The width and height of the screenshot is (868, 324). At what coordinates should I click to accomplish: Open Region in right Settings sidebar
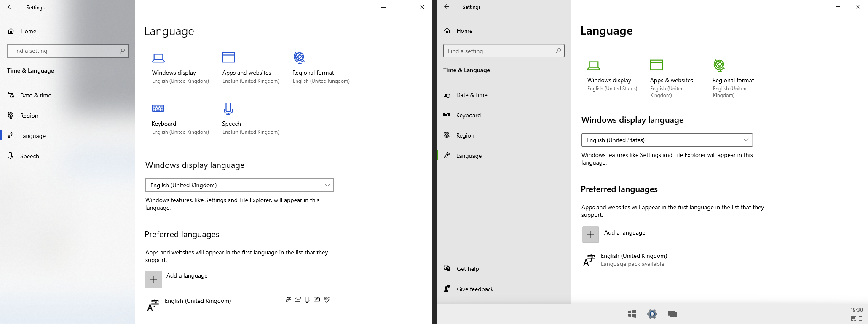pyautogui.click(x=504, y=135)
